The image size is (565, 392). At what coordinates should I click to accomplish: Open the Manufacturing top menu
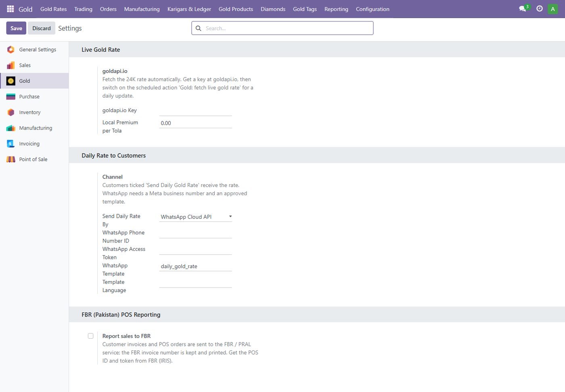(142, 9)
